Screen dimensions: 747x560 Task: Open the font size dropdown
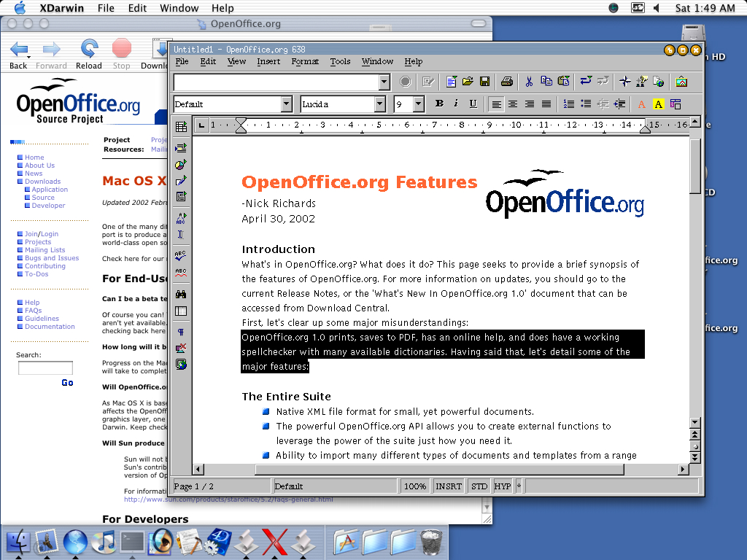[418, 104]
